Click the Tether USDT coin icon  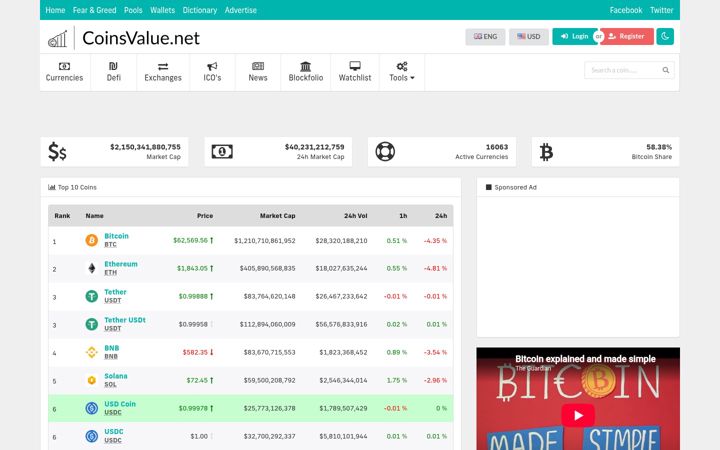click(92, 296)
